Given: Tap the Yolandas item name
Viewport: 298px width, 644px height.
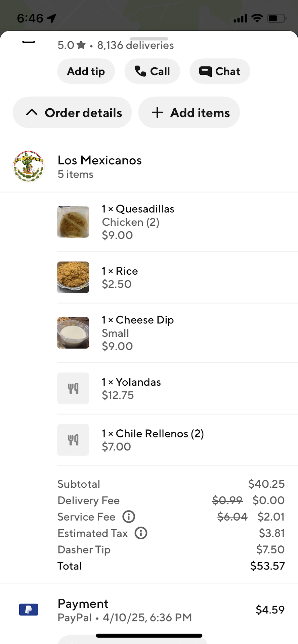Looking at the screenshot, I should click(x=138, y=382).
